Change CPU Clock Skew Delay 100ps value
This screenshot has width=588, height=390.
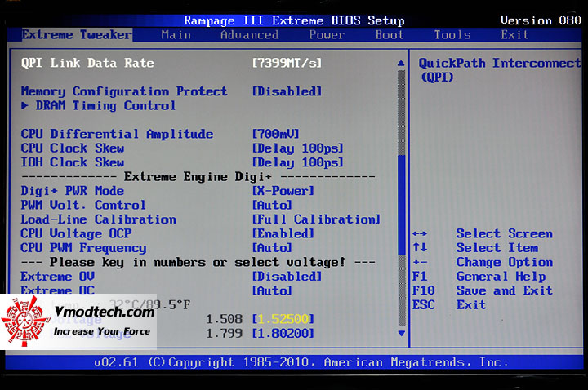pyautogui.click(x=298, y=148)
